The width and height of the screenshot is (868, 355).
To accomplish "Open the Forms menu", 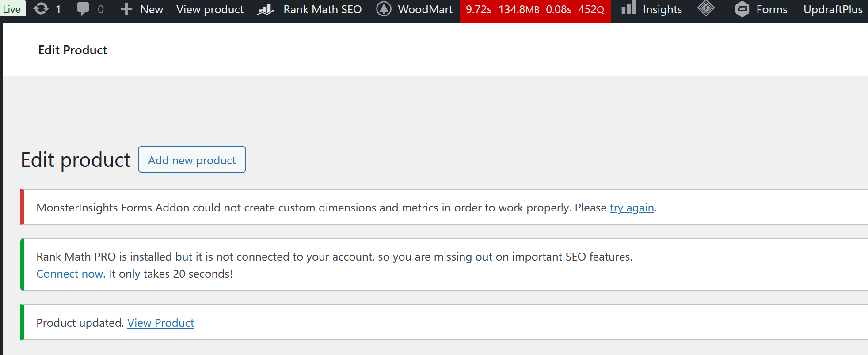I will 772,9.
